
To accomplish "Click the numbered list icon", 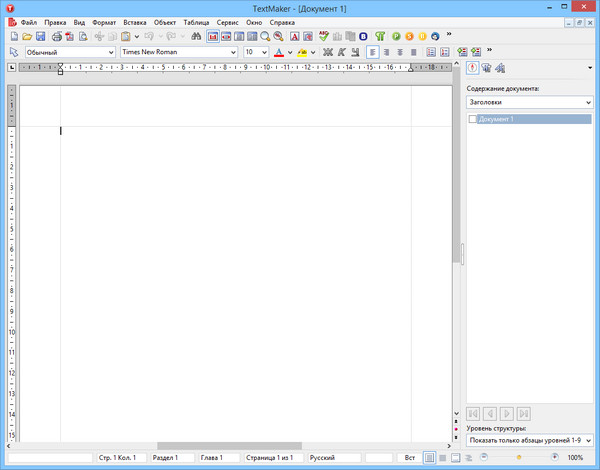I will pos(430,52).
